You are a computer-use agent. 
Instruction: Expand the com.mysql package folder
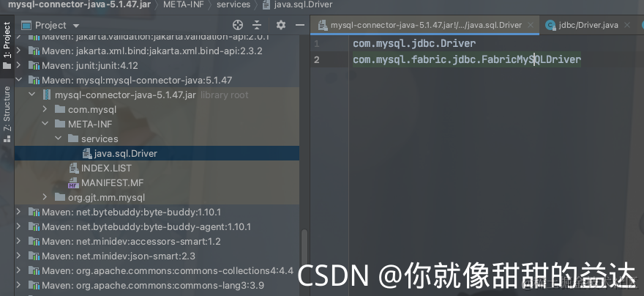(x=45, y=109)
